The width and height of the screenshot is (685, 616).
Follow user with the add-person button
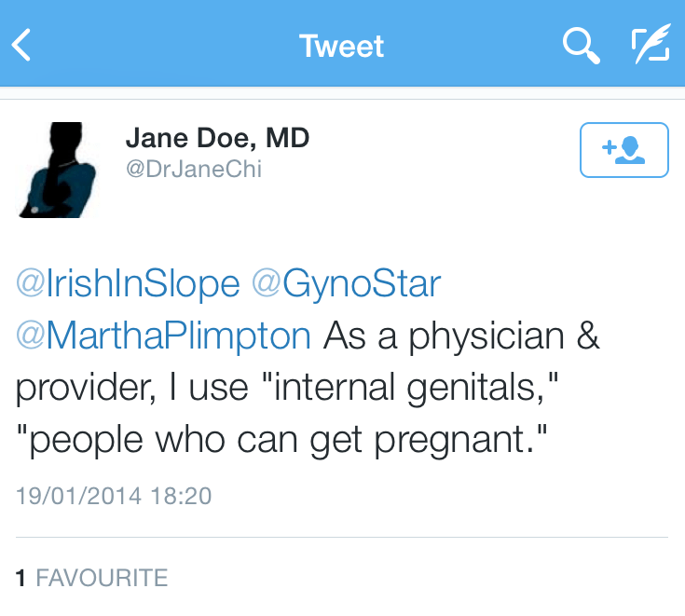623,149
